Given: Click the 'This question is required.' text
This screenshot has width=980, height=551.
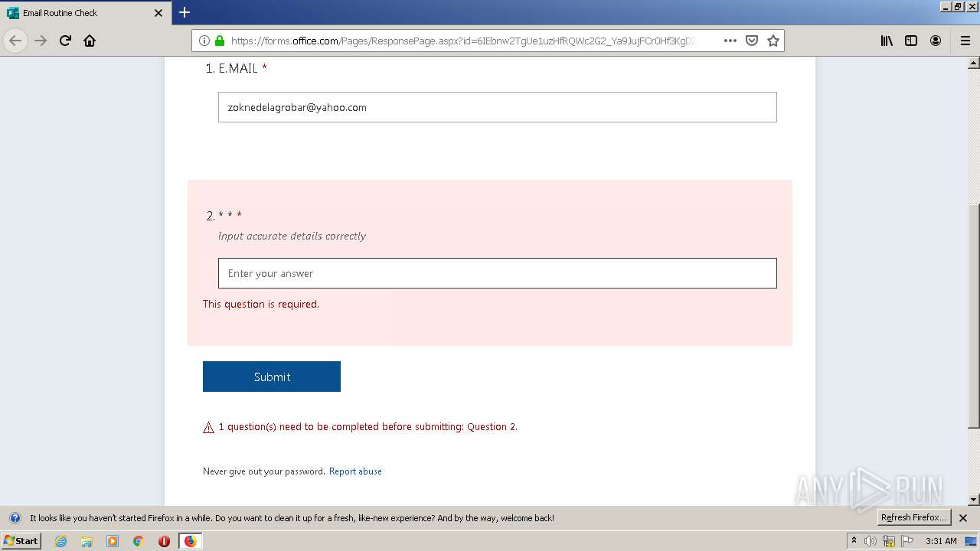Looking at the screenshot, I should point(261,304).
